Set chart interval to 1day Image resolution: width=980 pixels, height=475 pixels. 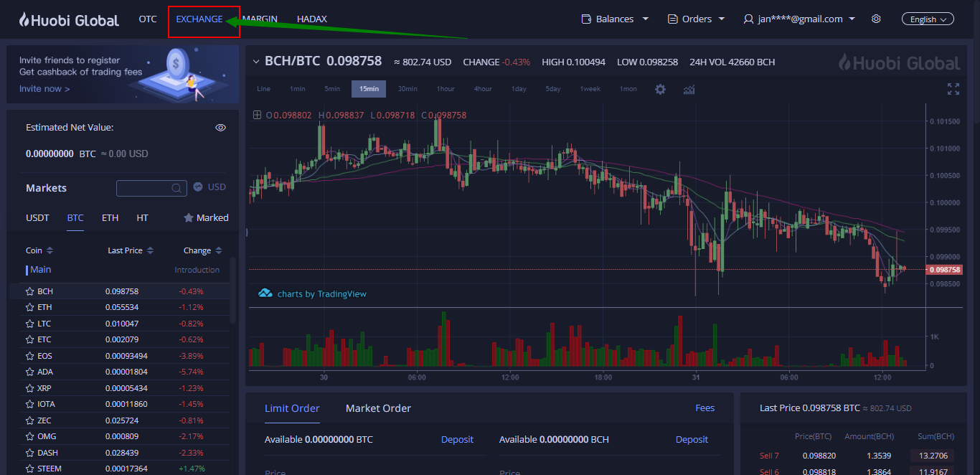click(x=519, y=89)
